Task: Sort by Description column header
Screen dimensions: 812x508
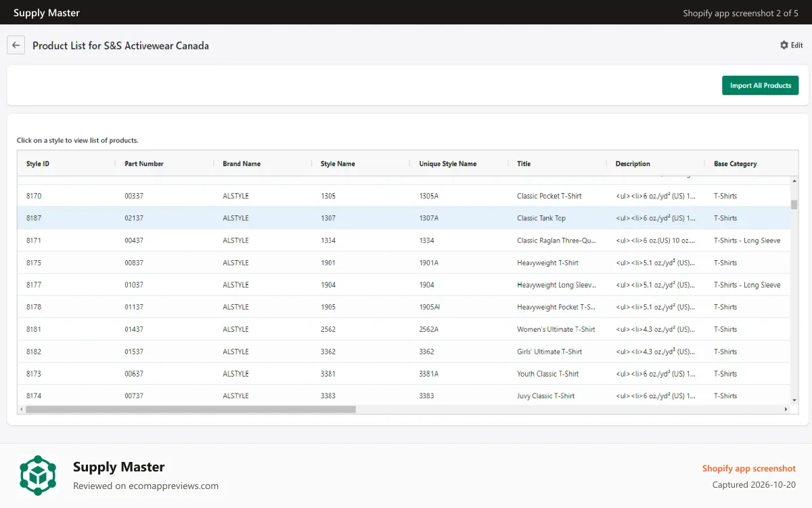Action: point(633,164)
